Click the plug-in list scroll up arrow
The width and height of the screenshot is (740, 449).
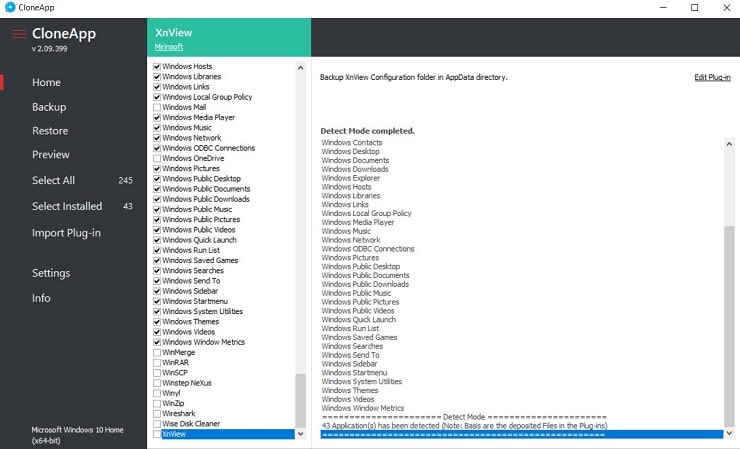point(300,68)
